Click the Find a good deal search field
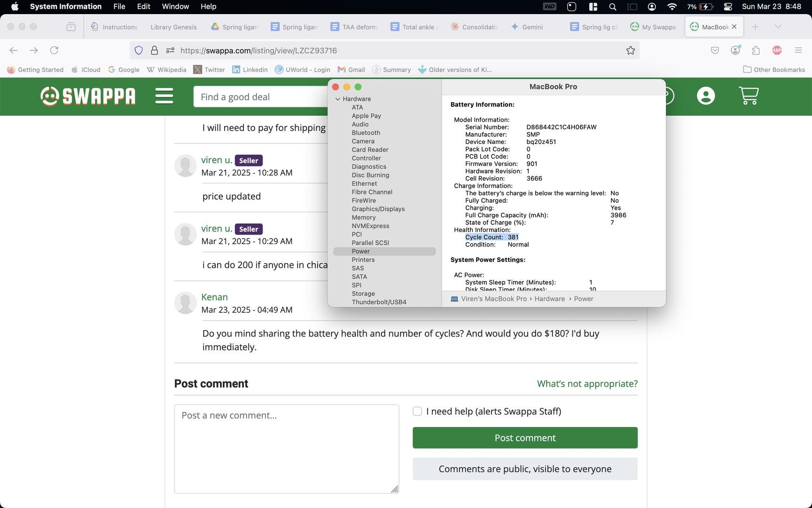The height and width of the screenshot is (508, 812). click(x=261, y=97)
